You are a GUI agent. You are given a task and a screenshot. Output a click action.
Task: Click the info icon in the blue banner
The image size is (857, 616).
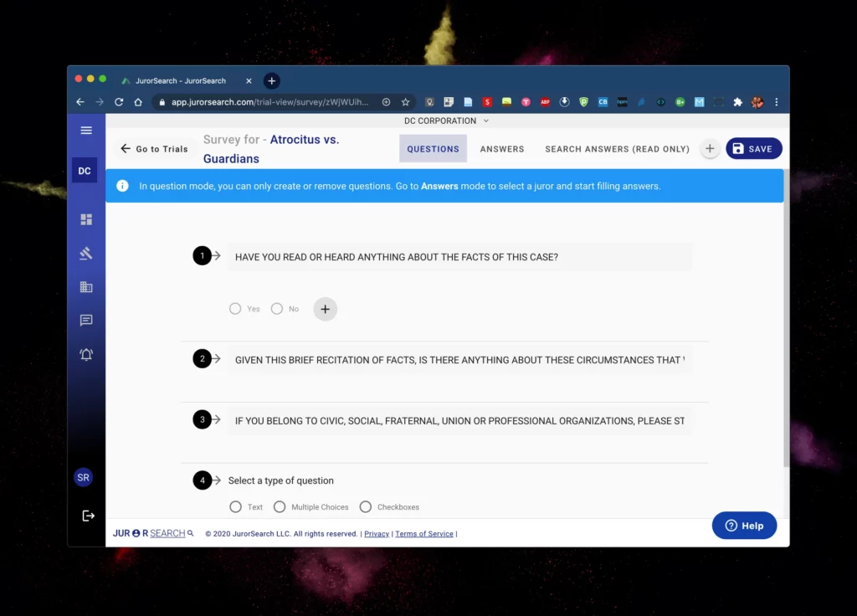click(x=122, y=186)
